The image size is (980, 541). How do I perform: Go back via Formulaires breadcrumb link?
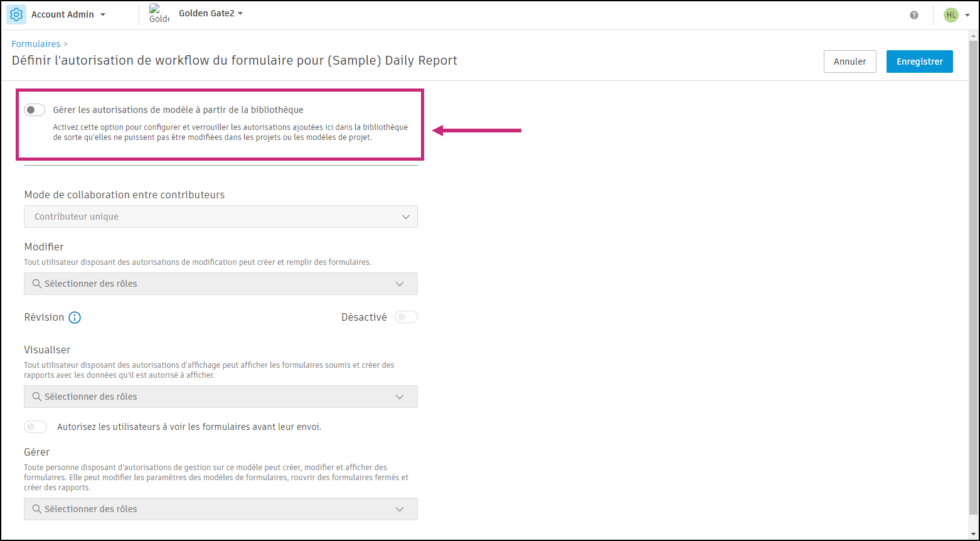(x=36, y=44)
